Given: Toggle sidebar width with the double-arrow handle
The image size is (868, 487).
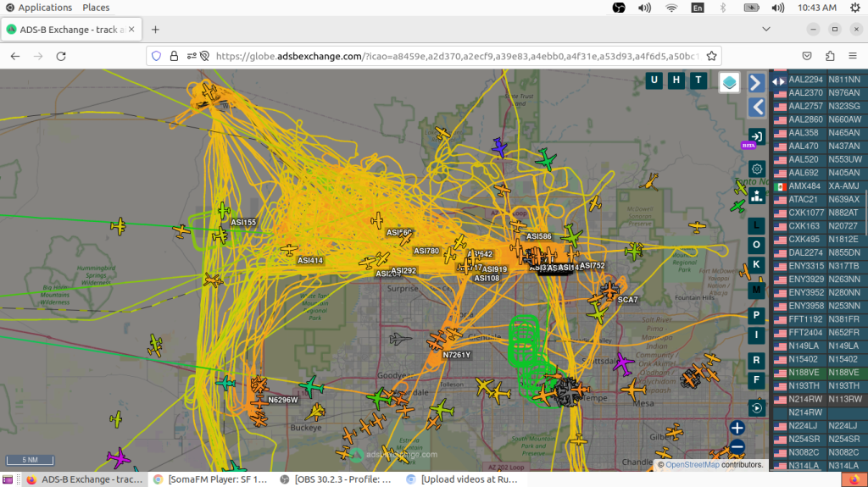Looking at the screenshot, I should click(x=778, y=81).
